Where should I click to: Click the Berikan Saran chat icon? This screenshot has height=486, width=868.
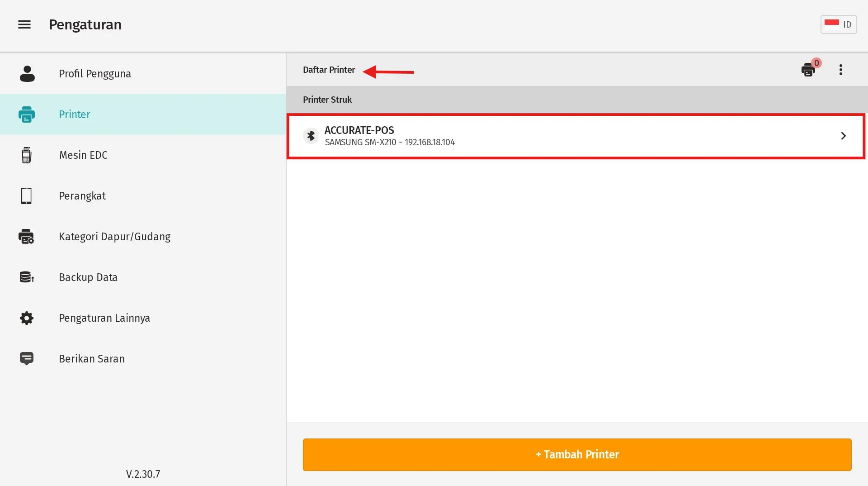pos(27,358)
